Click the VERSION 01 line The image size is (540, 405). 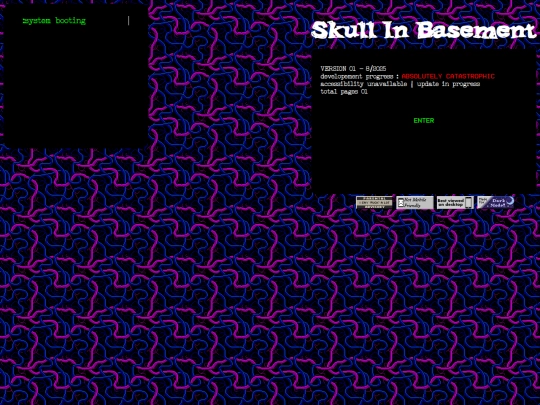(353, 69)
